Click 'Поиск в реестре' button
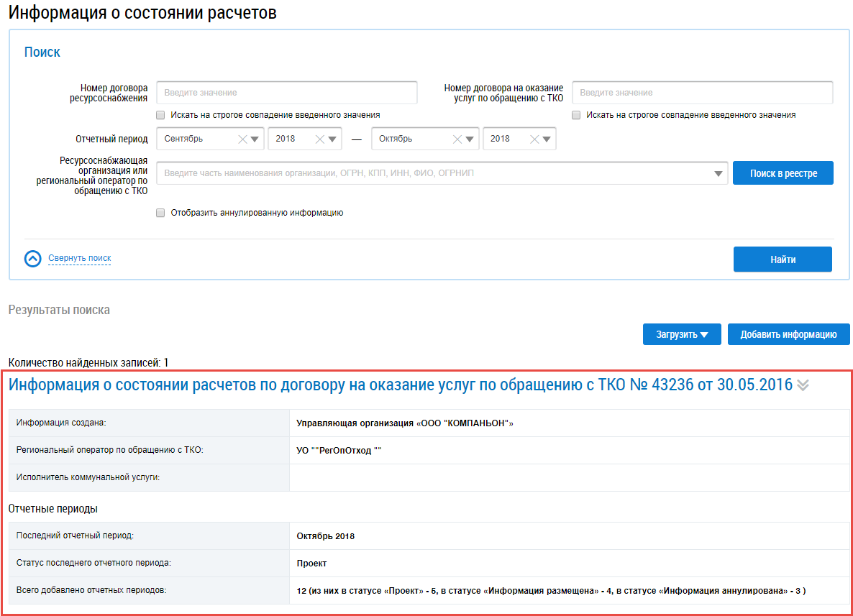The height and width of the screenshot is (616, 853). [x=783, y=173]
